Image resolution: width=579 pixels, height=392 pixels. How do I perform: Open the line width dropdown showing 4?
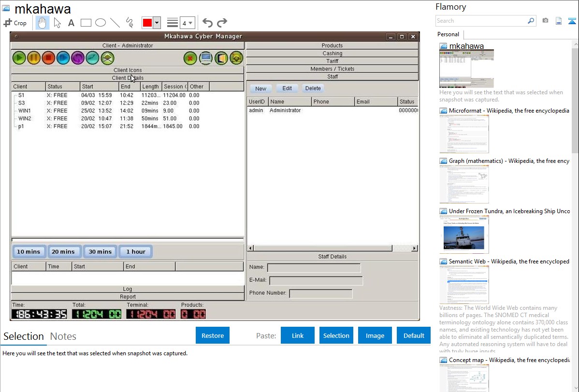coord(188,23)
